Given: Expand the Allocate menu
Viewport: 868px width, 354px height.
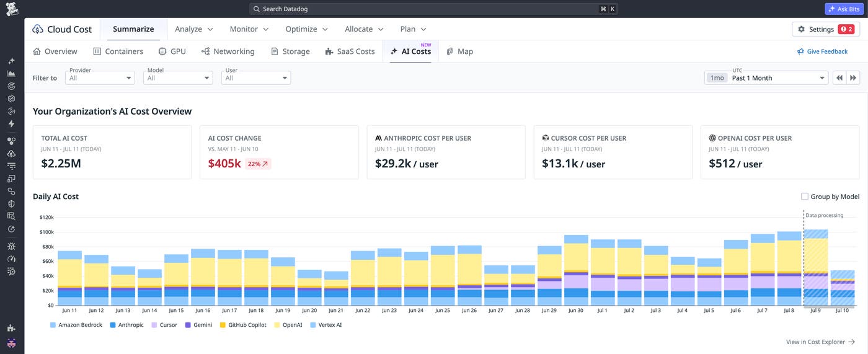Looking at the screenshot, I should pos(365,29).
